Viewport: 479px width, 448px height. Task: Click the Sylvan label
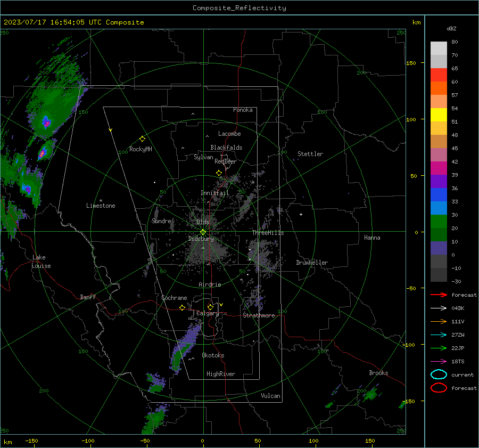203,157
